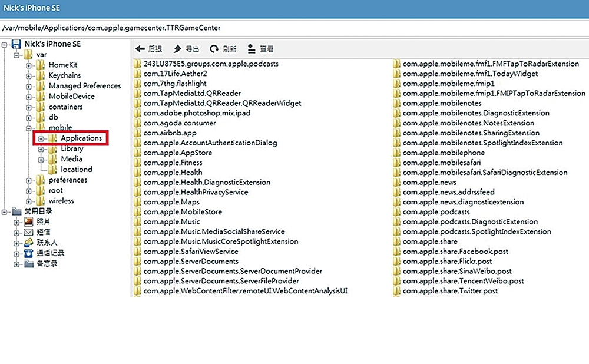Image resolution: width=589 pixels, height=364 pixels.
Task: Select com.apple.Fitness folder name
Action: click(x=173, y=163)
